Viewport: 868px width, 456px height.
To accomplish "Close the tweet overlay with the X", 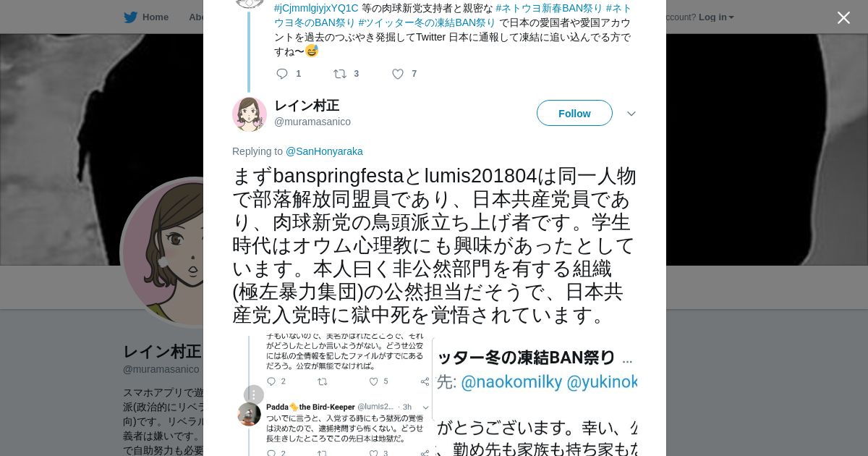I will (843, 17).
